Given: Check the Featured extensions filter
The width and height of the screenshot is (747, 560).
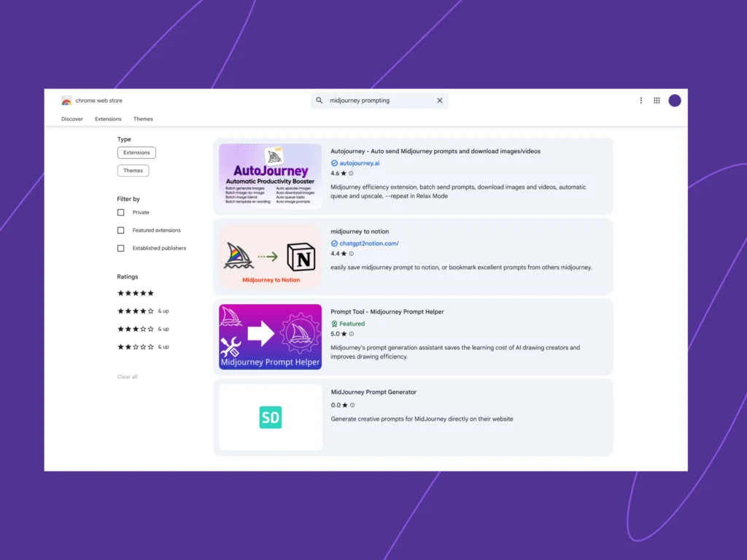Looking at the screenshot, I should click(x=121, y=230).
